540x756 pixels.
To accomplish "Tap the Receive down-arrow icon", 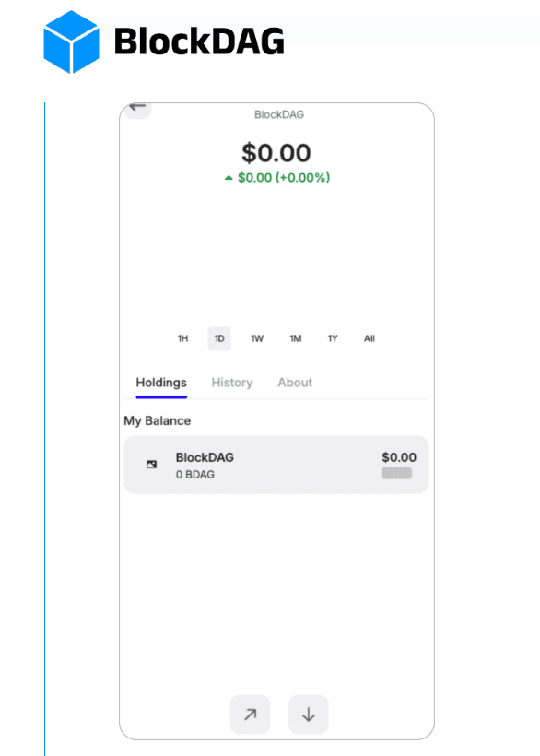I will [308, 715].
